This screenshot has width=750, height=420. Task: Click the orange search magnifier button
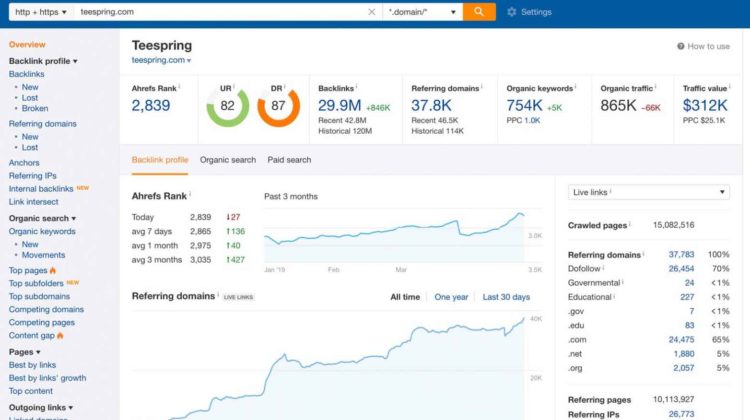[x=479, y=12]
